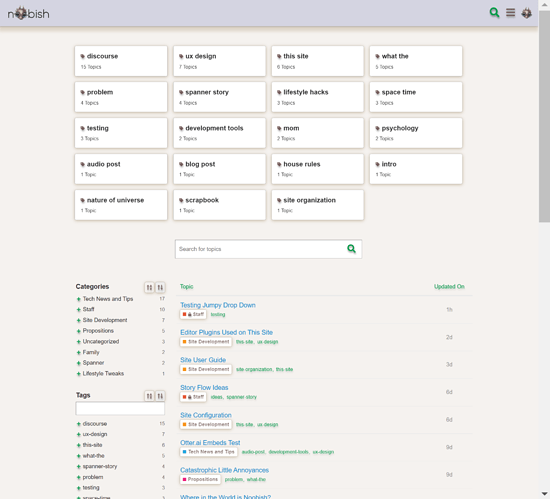The height and width of the screenshot is (499, 550).
Task: Open topic Catastrophic Little Annoyances
Action: (x=224, y=470)
